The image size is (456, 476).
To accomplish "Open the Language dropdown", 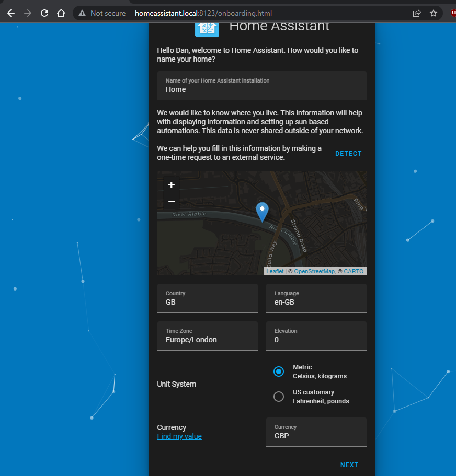I will click(x=316, y=298).
